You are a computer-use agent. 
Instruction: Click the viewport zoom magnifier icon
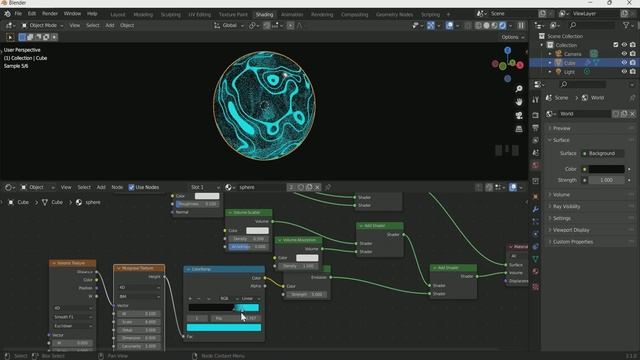click(519, 89)
